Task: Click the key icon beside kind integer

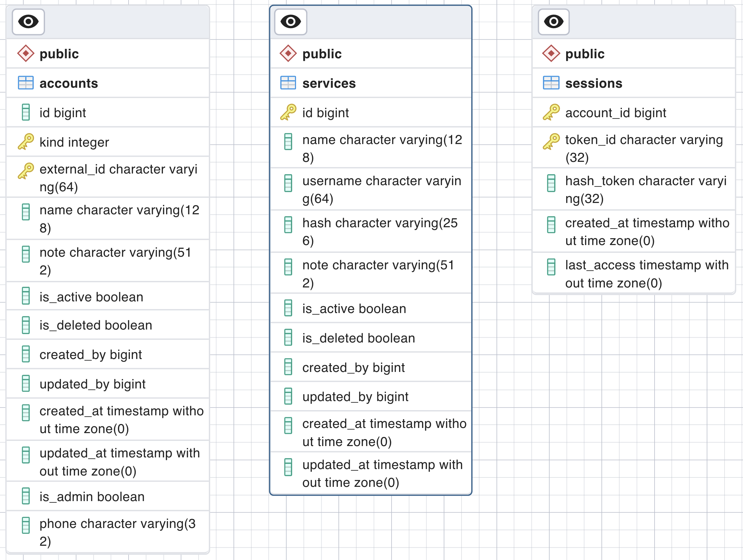Action: 26,142
